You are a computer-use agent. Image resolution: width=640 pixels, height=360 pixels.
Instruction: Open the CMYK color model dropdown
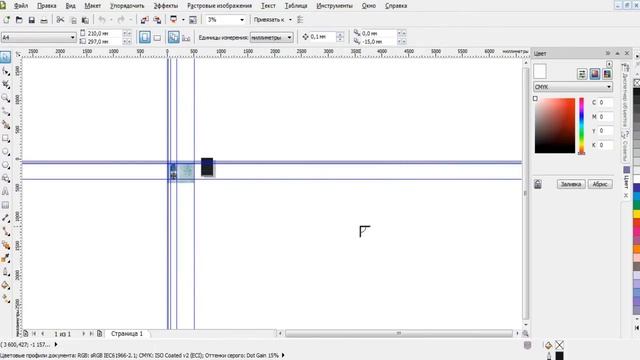coord(573,87)
